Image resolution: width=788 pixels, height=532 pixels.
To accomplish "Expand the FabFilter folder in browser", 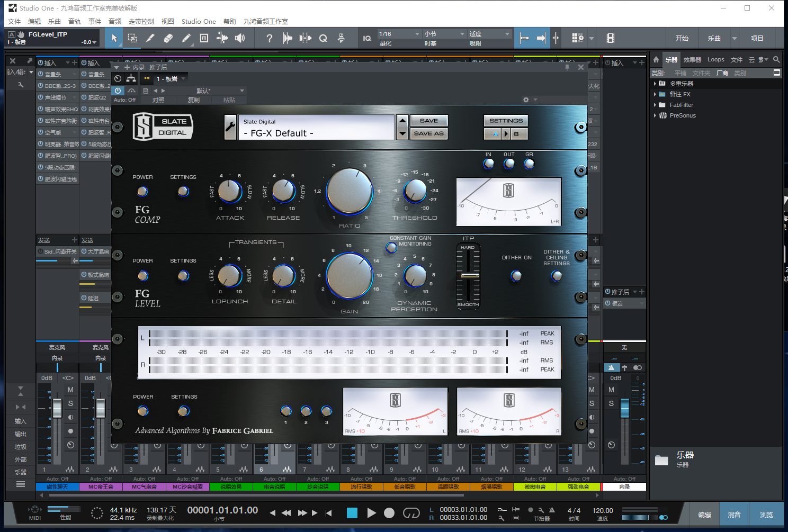I will coord(655,105).
